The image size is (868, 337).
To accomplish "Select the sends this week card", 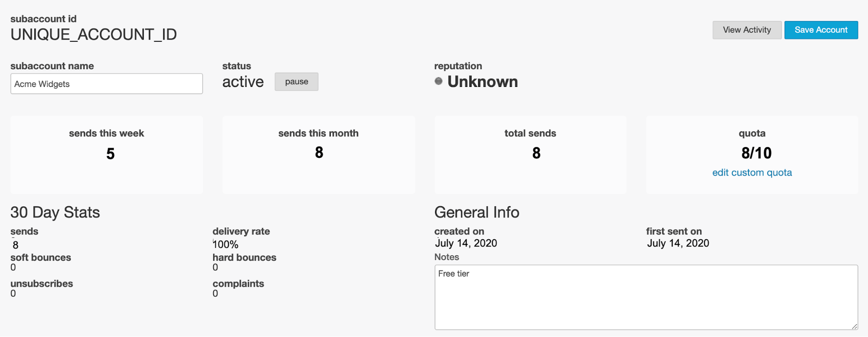I will 106,154.
